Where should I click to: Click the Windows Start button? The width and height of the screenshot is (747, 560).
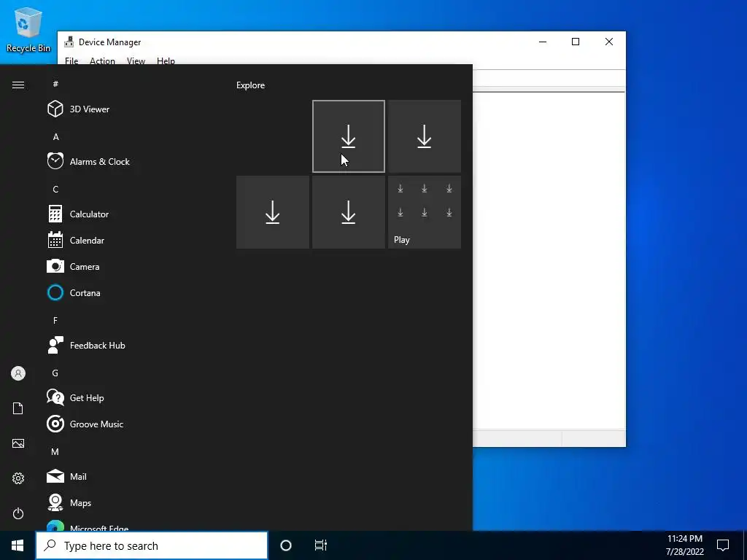(18, 545)
